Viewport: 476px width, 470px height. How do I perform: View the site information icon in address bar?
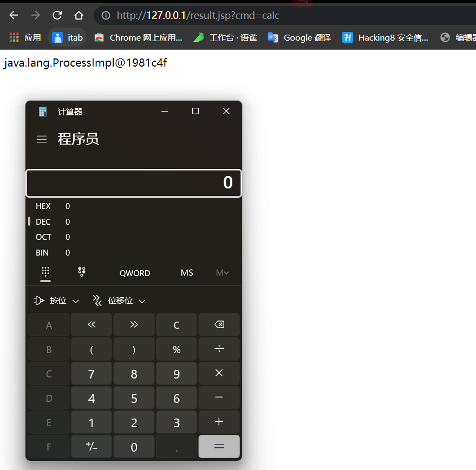point(106,15)
